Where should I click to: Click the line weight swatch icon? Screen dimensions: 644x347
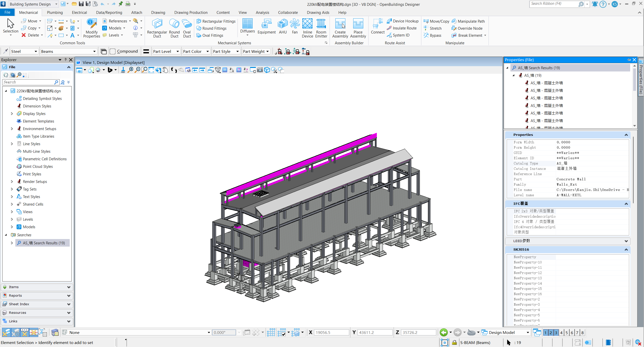click(146, 51)
